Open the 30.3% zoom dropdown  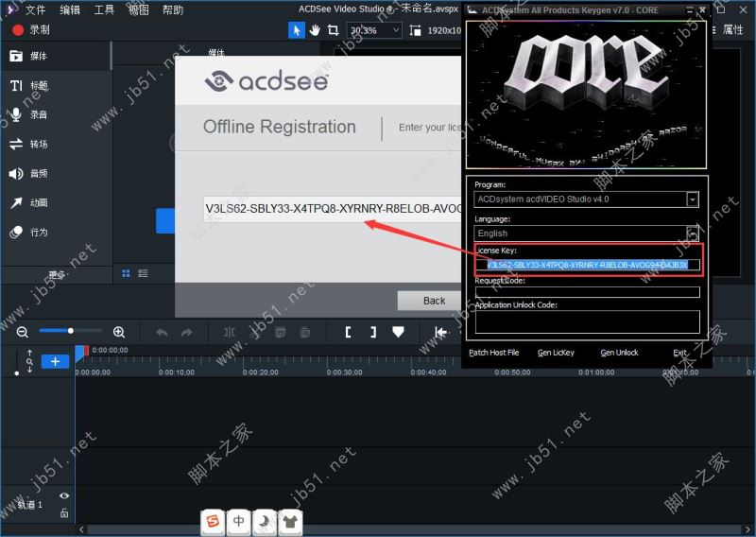[x=374, y=30]
